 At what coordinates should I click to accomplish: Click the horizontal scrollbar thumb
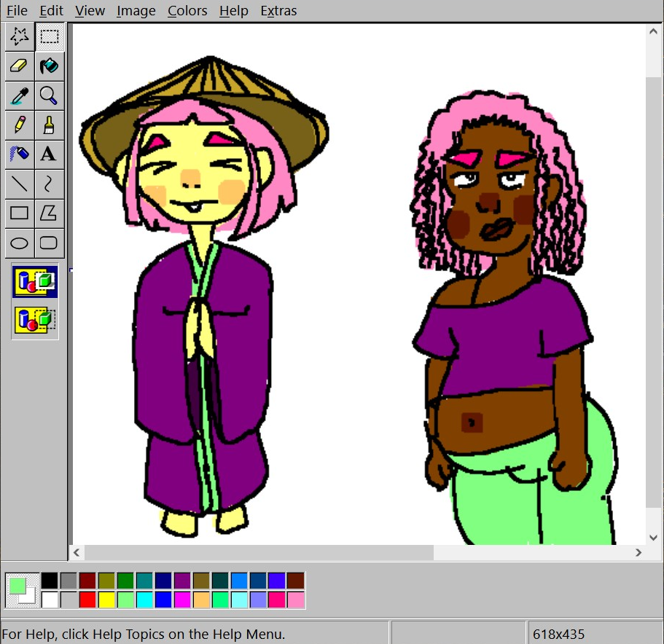pos(259,553)
